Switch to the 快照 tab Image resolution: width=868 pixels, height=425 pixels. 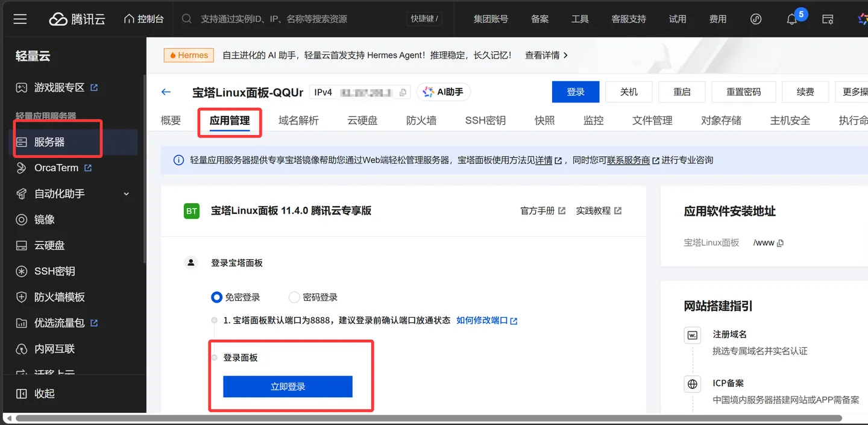click(x=544, y=121)
